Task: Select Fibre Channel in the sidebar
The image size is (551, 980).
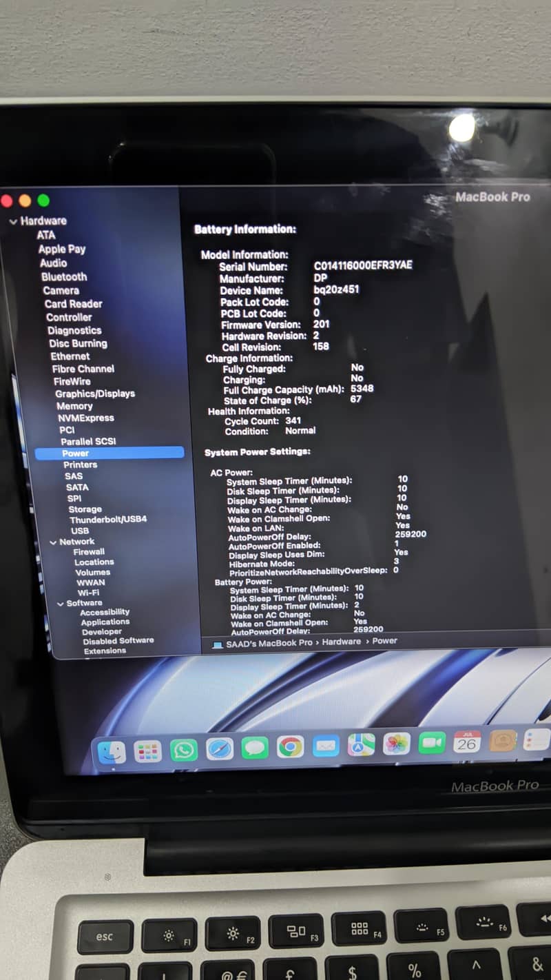Action: click(x=83, y=369)
